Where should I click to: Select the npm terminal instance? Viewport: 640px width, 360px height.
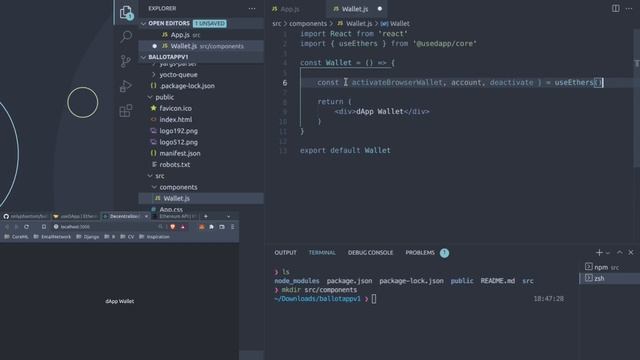[610, 267]
